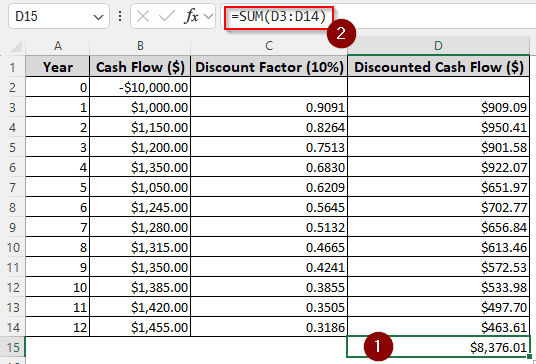
Task: Select discounted cash flow cell $950.41
Action: click(x=438, y=127)
